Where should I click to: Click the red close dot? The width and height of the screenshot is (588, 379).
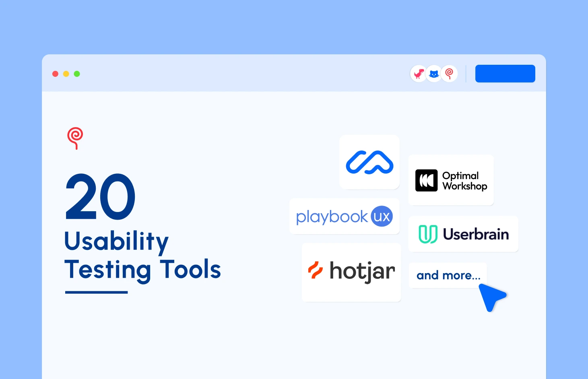point(56,74)
